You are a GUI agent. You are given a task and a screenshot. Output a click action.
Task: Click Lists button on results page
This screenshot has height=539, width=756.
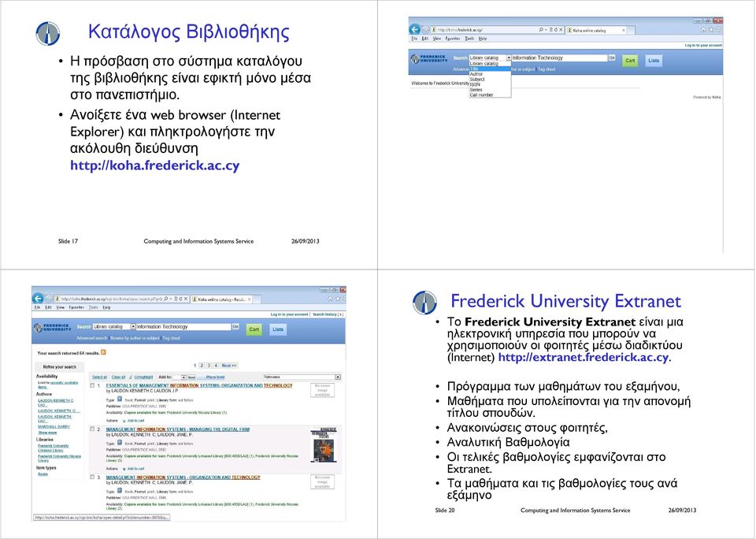[x=278, y=329]
